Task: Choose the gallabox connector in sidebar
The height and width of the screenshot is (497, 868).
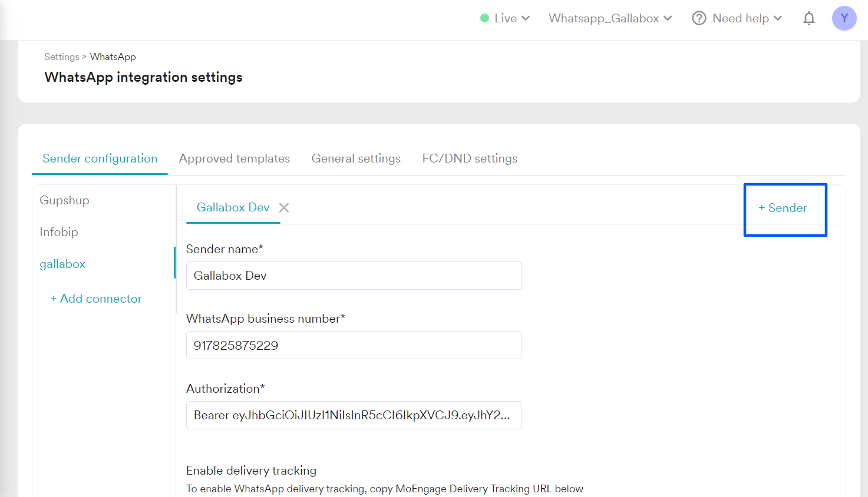Action: point(62,264)
